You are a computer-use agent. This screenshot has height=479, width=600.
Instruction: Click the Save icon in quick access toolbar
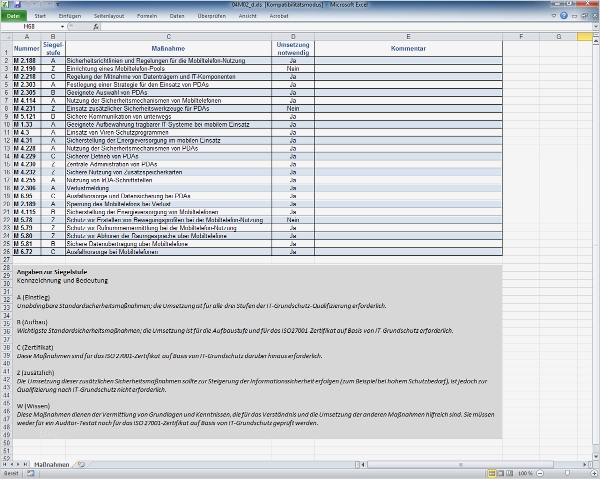point(18,5)
